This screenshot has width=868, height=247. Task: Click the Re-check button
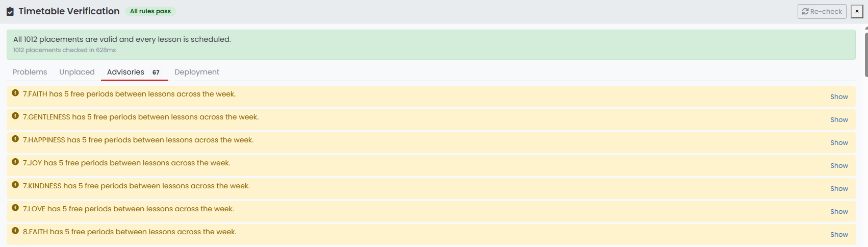click(x=822, y=11)
